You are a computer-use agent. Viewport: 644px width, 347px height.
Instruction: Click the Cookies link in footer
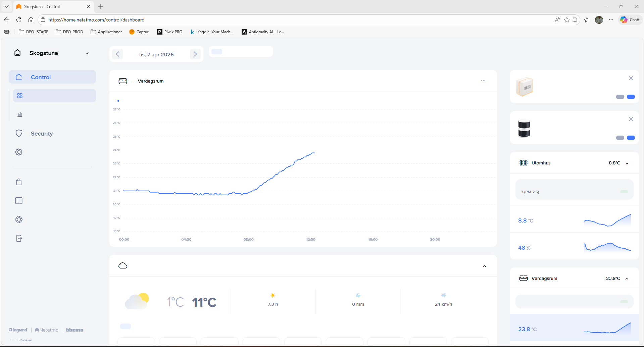[26, 340]
